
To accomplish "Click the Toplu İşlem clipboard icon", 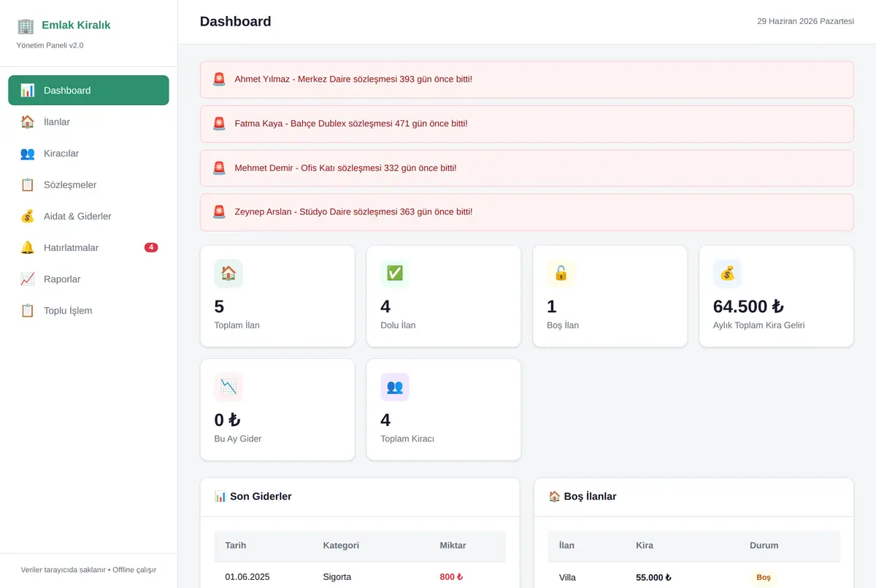I will click(28, 310).
